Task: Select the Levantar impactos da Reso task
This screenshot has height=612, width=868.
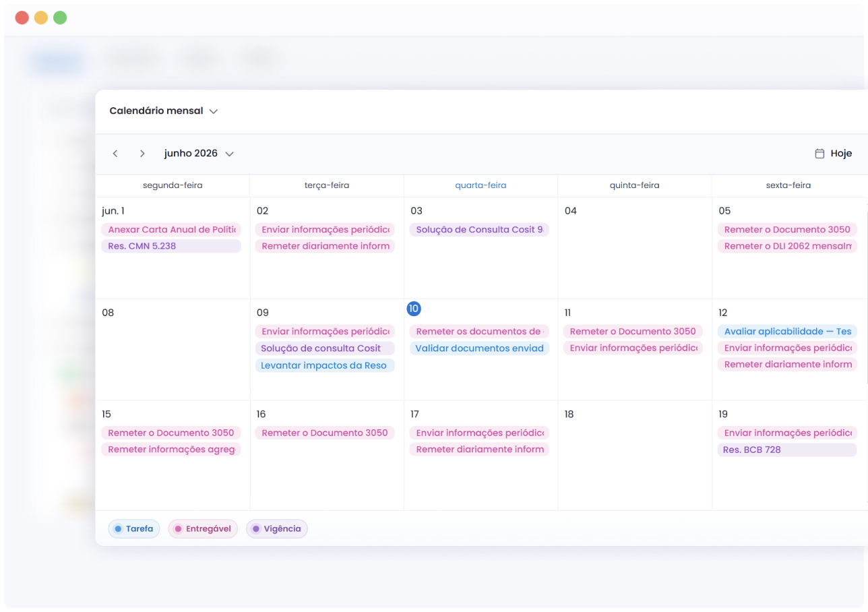Action: point(325,365)
